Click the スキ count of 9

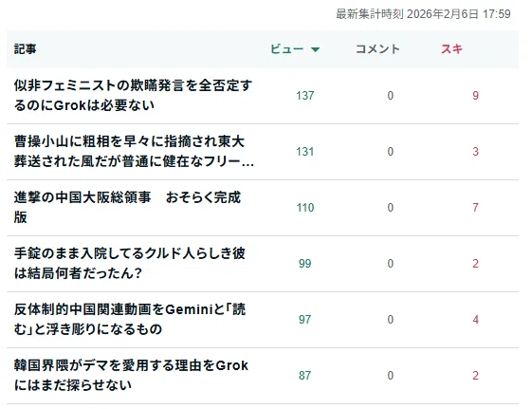(476, 96)
